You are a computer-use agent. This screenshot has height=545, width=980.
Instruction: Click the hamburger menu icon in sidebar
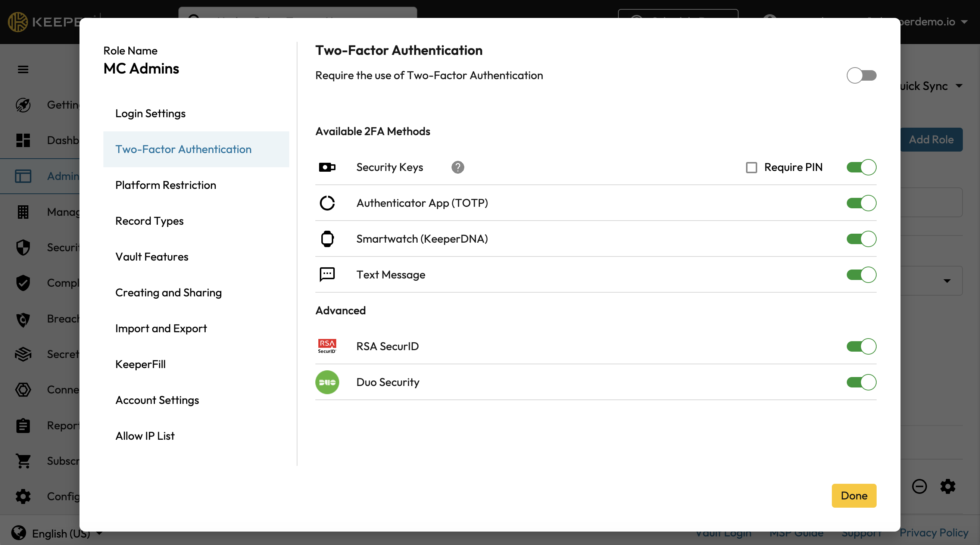23,69
